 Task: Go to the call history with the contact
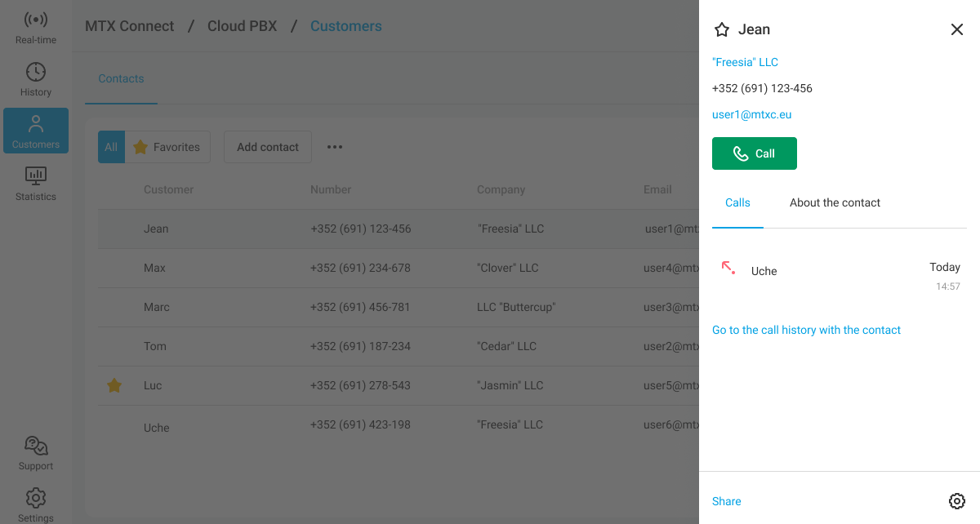(806, 330)
